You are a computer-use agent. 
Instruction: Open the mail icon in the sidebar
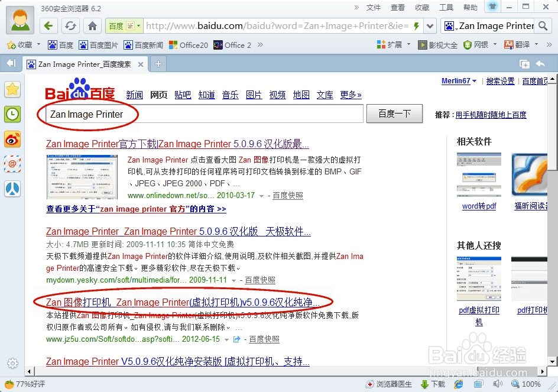[12, 164]
